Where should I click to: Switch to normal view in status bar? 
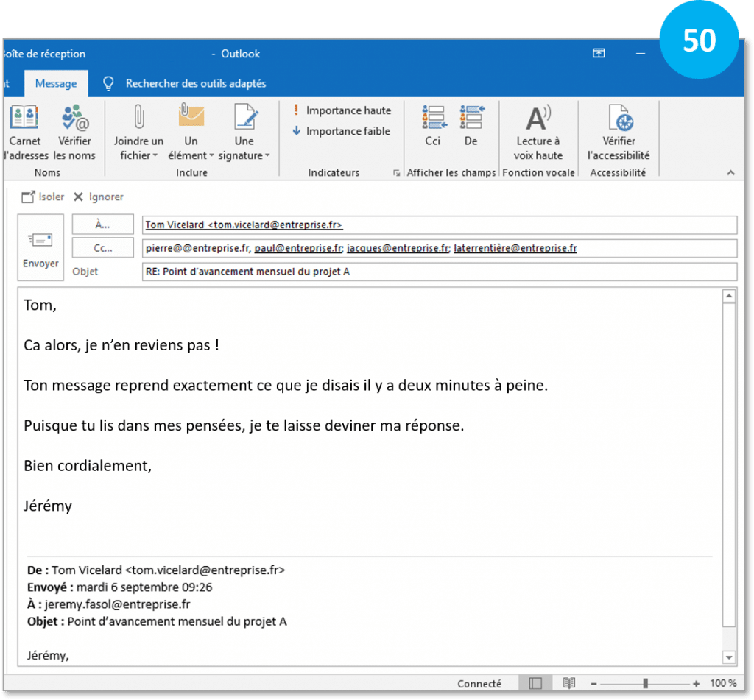(535, 683)
